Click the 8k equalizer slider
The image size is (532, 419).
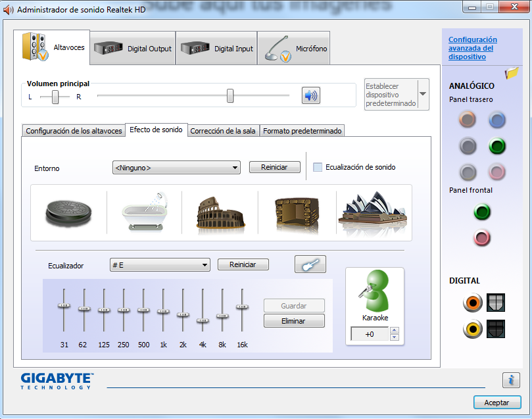pos(222,316)
